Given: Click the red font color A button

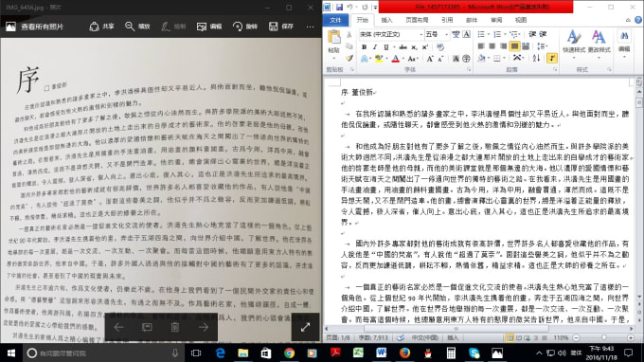Looking at the screenshot, I should point(395,59).
